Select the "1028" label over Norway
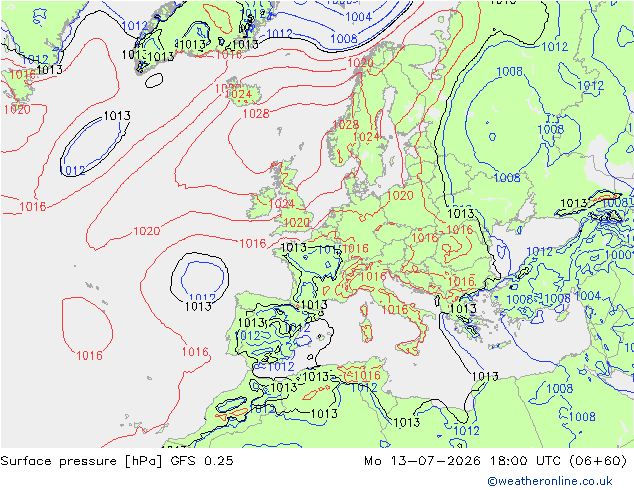The width and height of the screenshot is (634, 490). tap(346, 124)
